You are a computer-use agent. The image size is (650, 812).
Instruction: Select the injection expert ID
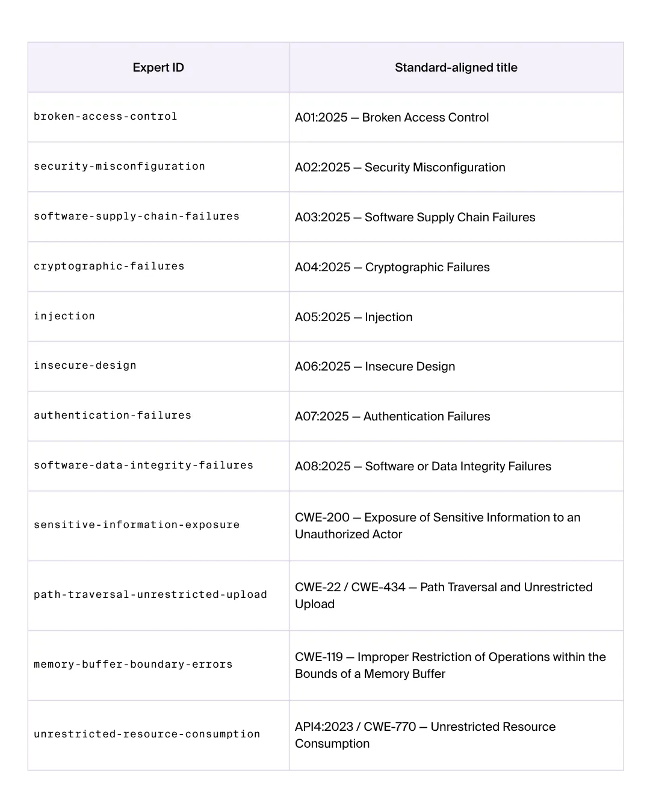tap(64, 316)
